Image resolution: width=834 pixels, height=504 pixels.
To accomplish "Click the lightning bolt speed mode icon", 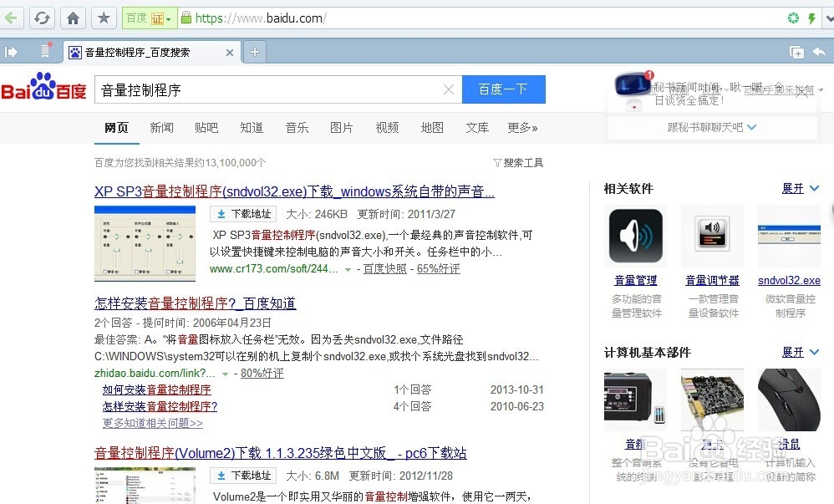I will point(811,18).
